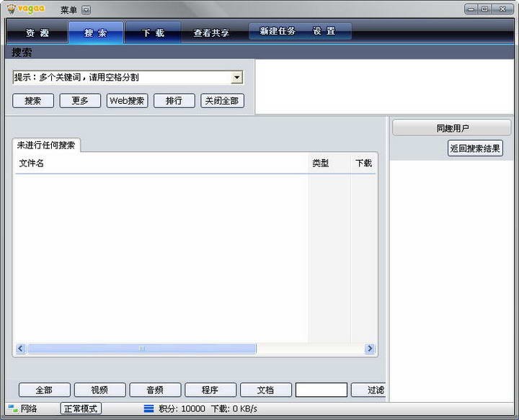Click the right arrow of horizontal scrollbar
519x420 pixels.
[370, 349]
